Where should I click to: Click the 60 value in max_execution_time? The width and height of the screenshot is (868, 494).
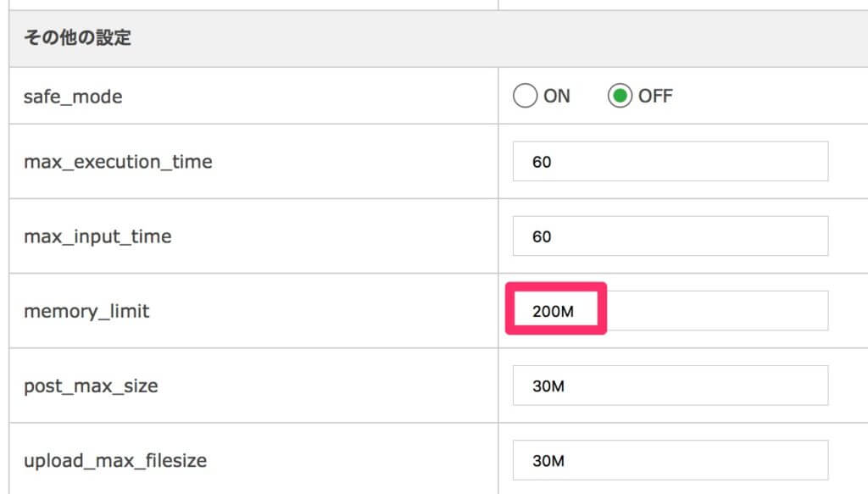pos(542,162)
